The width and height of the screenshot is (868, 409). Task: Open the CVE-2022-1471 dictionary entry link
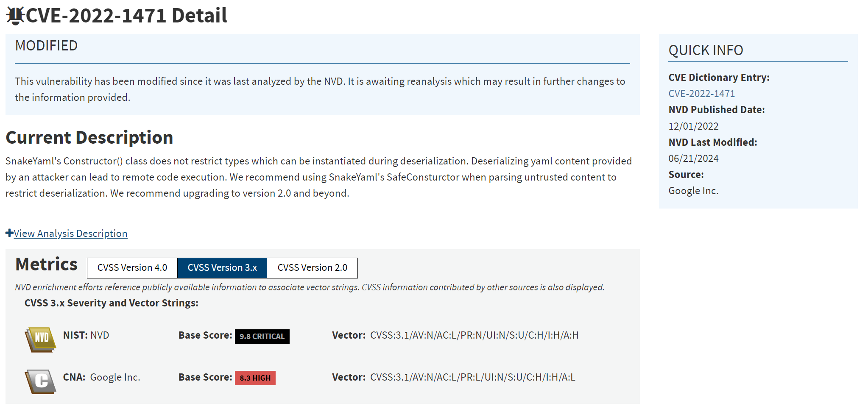pos(701,94)
